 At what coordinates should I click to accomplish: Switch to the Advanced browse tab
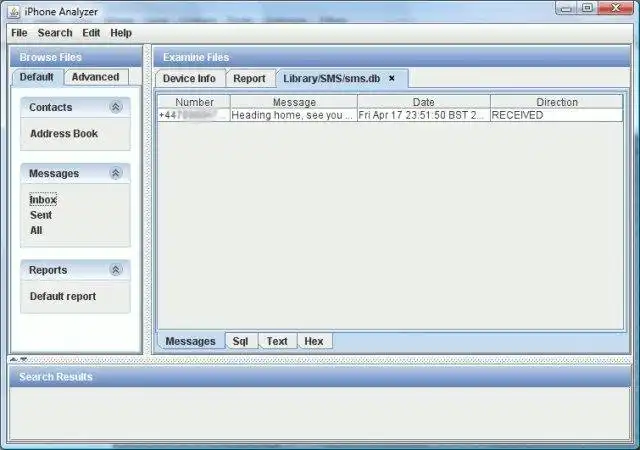click(96, 77)
